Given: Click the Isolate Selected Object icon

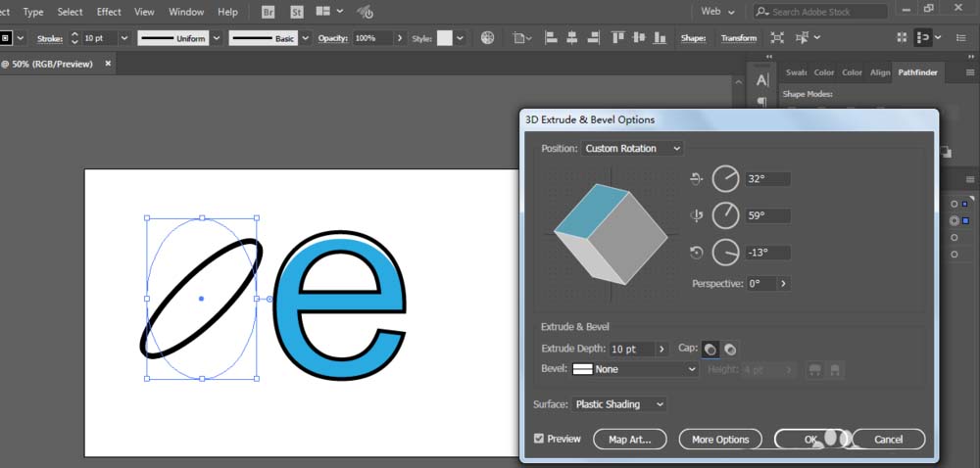Looking at the screenshot, I should (x=777, y=38).
